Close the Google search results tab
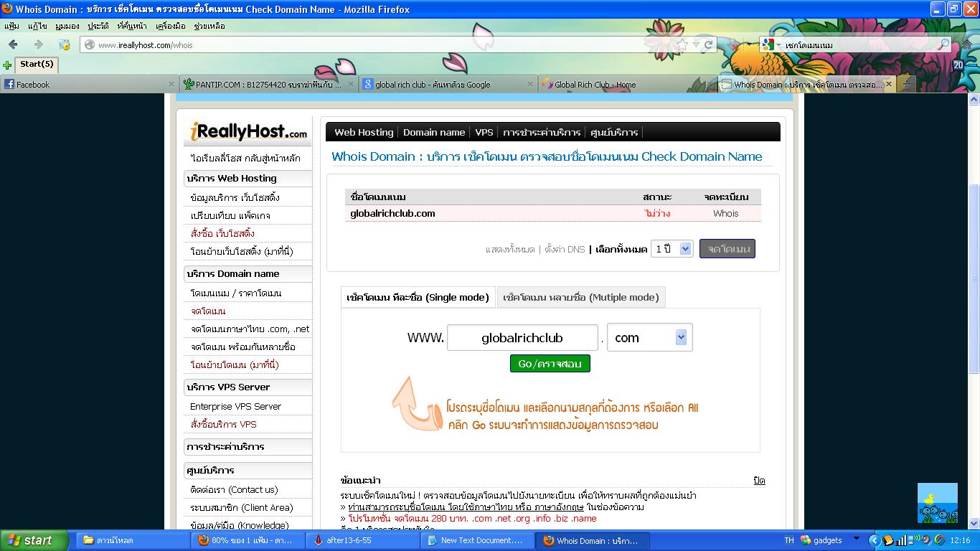 pyautogui.click(x=530, y=84)
